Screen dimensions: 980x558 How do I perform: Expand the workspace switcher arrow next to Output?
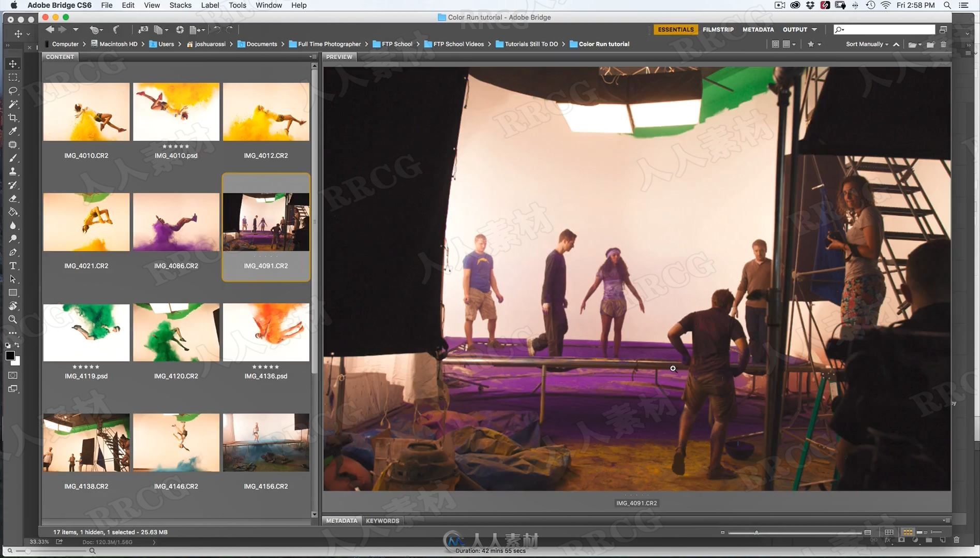pyautogui.click(x=814, y=30)
